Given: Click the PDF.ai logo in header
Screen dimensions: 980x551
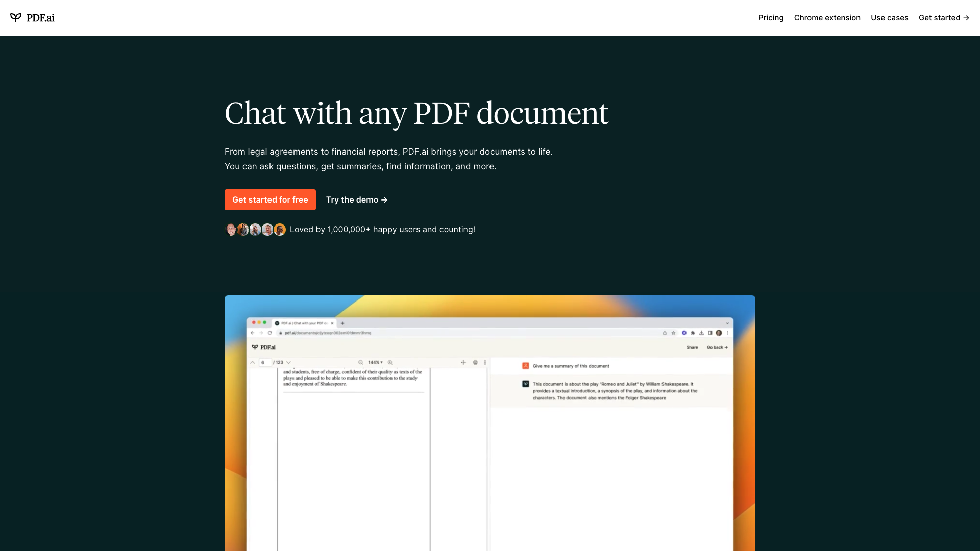Looking at the screenshot, I should coord(32,18).
